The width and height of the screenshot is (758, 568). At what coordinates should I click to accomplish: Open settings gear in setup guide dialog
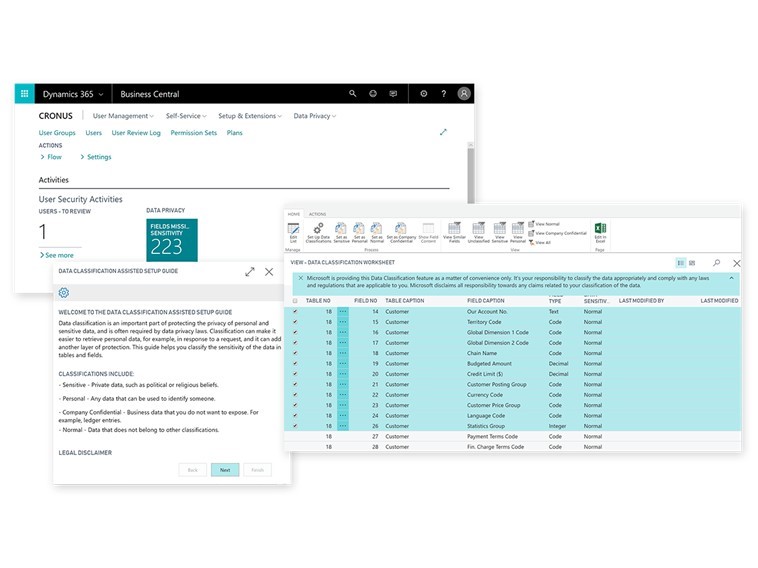(64, 292)
